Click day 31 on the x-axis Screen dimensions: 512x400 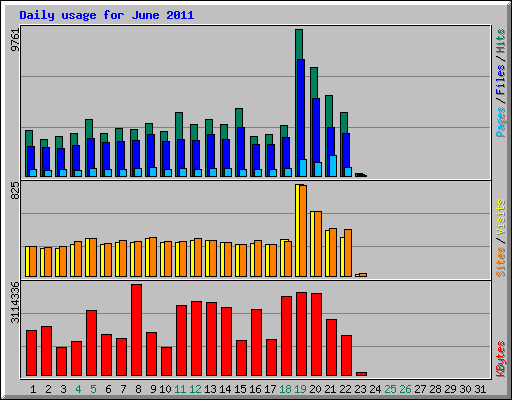480,389
